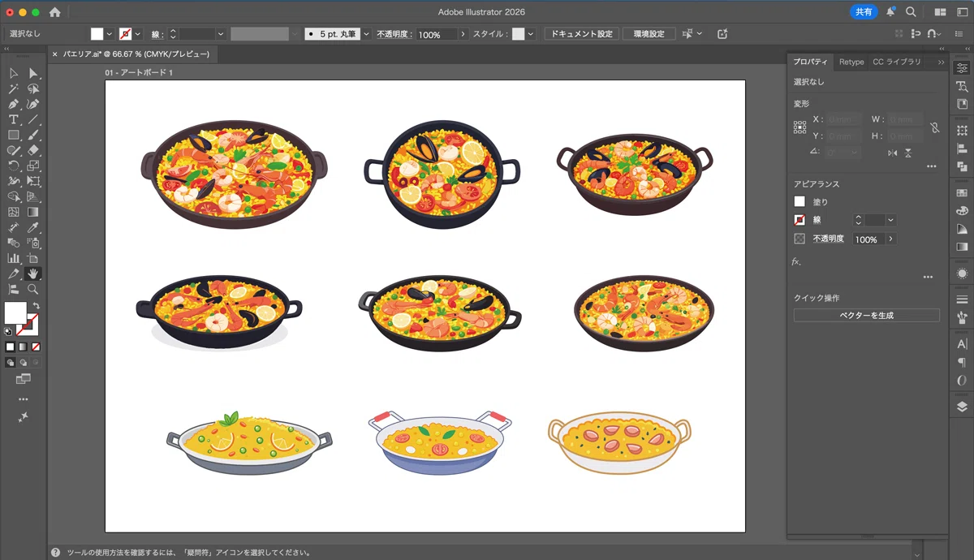The image size is (974, 560).
Task: Open the notifications bell icon
Action: (890, 12)
